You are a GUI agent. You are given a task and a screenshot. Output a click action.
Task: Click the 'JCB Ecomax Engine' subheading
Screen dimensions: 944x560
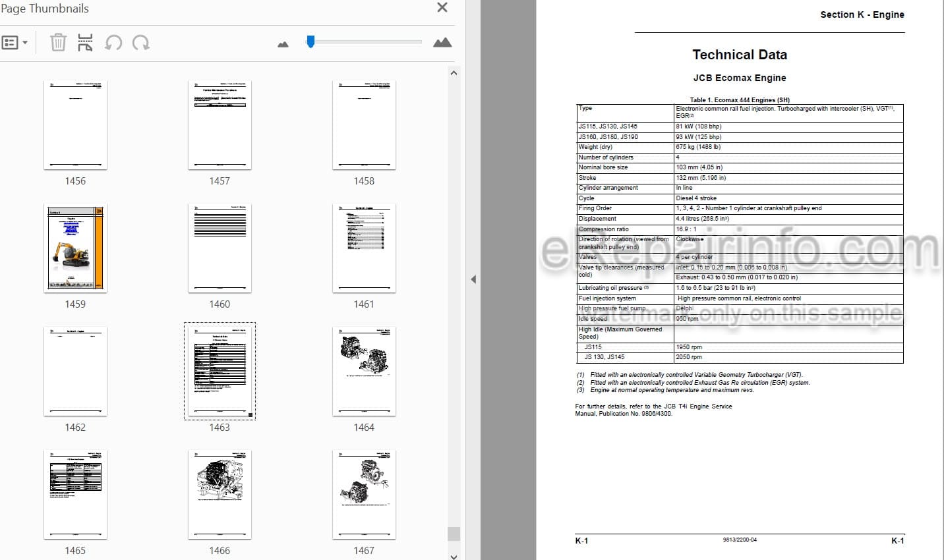pyautogui.click(x=740, y=78)
